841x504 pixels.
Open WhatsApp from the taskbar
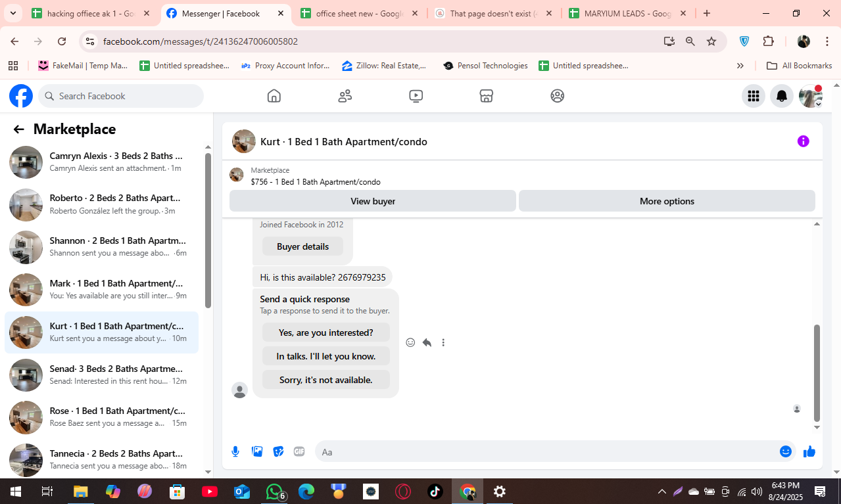click(274, 492)
